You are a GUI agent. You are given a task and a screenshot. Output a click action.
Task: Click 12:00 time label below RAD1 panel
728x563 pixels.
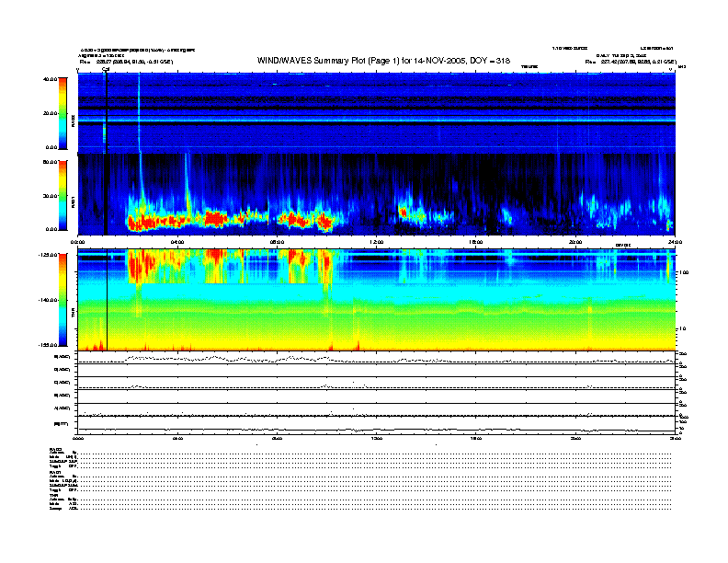pyautogui.click(x=377, y=242)
